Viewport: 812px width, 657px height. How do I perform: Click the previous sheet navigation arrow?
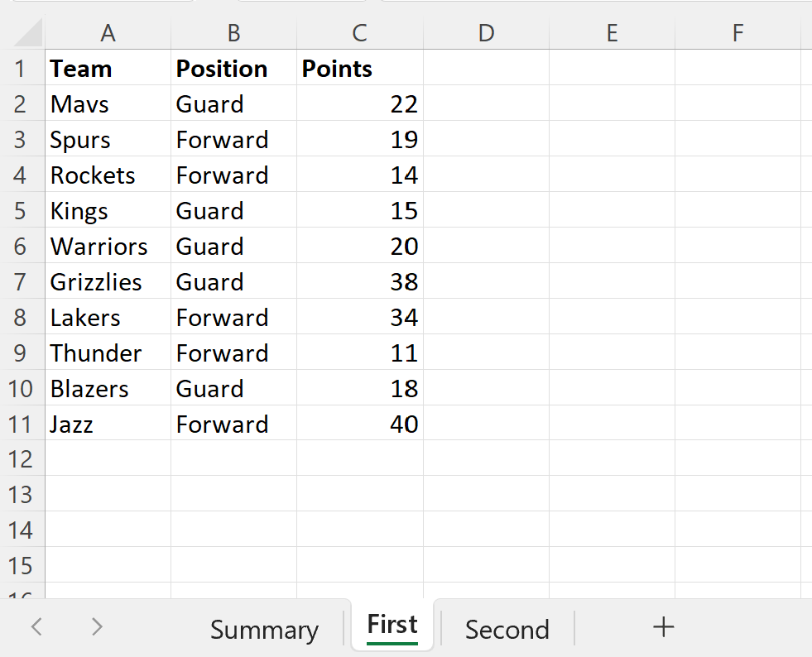36,628
